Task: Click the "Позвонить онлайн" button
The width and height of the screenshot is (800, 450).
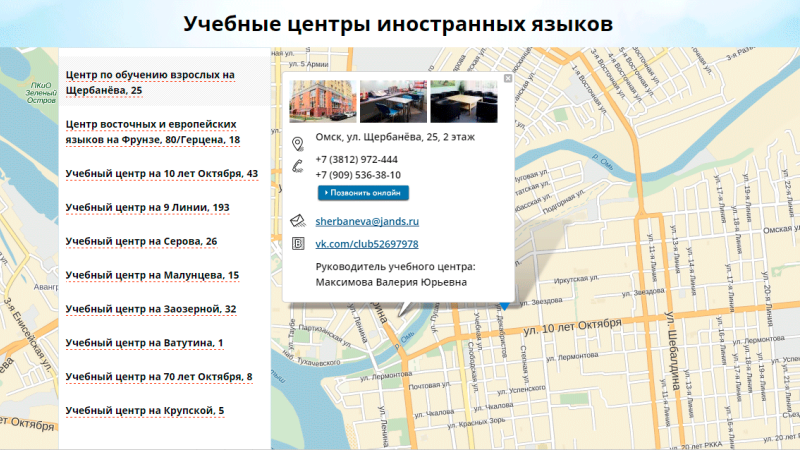Action: pos(363,193)
